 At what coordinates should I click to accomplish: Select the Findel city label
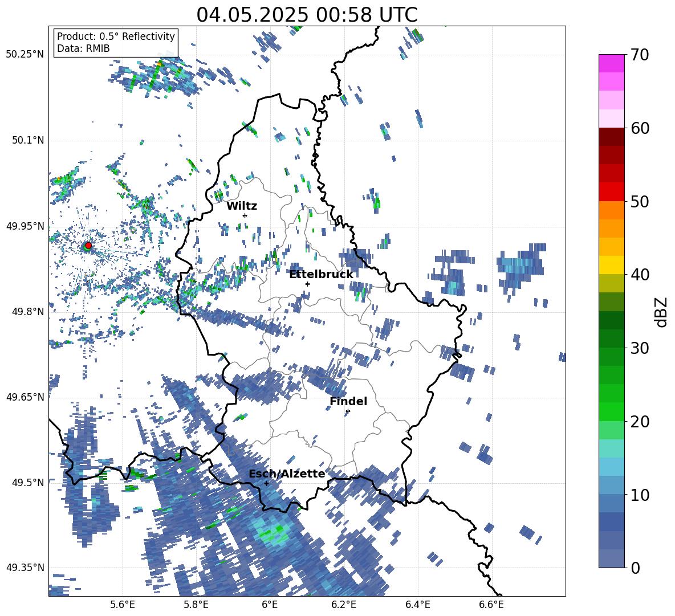point(348,401)
